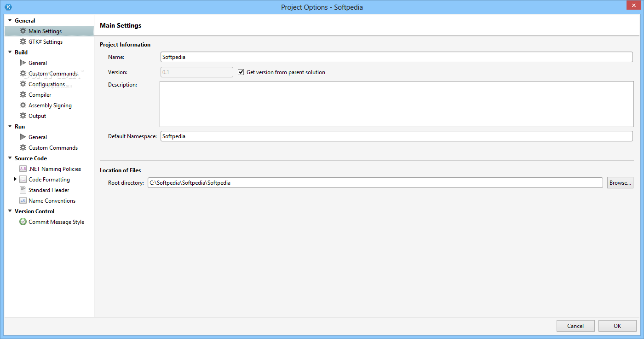Open Assembly Signing settings
The height and width of the screenshot is (339, 644).
49,105
